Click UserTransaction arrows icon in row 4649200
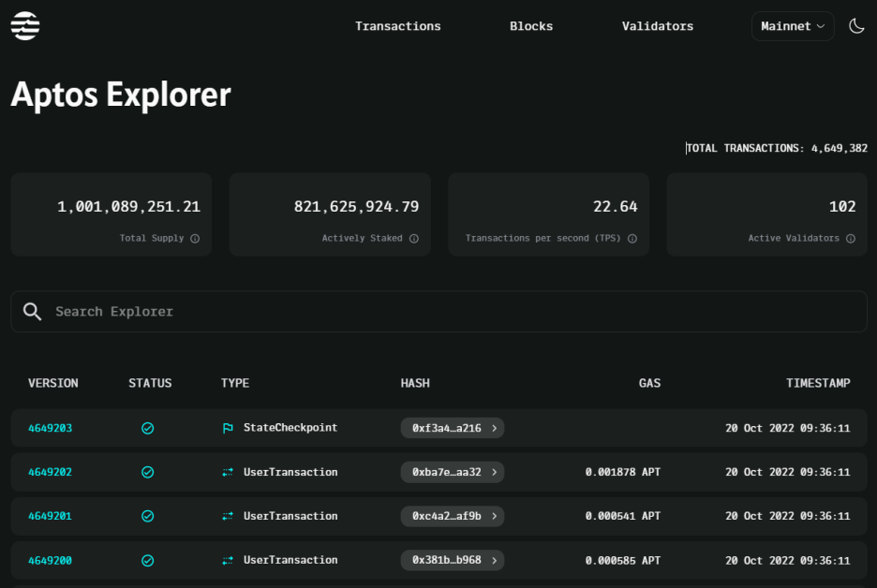 coord(228,561)
